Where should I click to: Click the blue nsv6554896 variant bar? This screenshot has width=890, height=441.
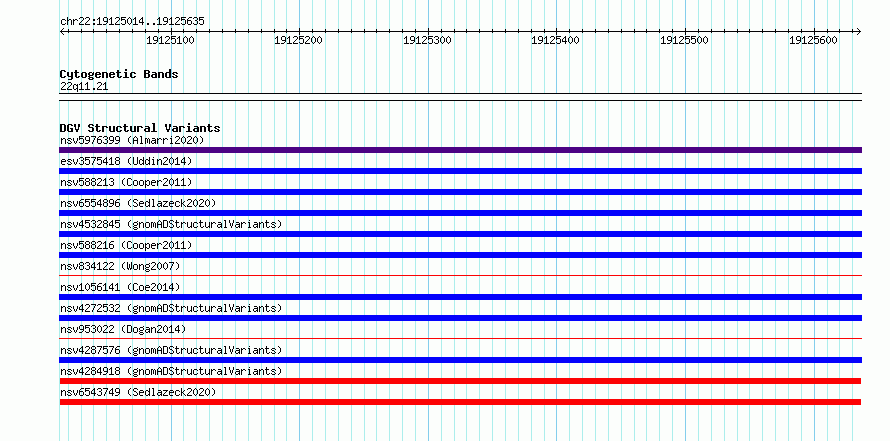[x=460, y=213]
